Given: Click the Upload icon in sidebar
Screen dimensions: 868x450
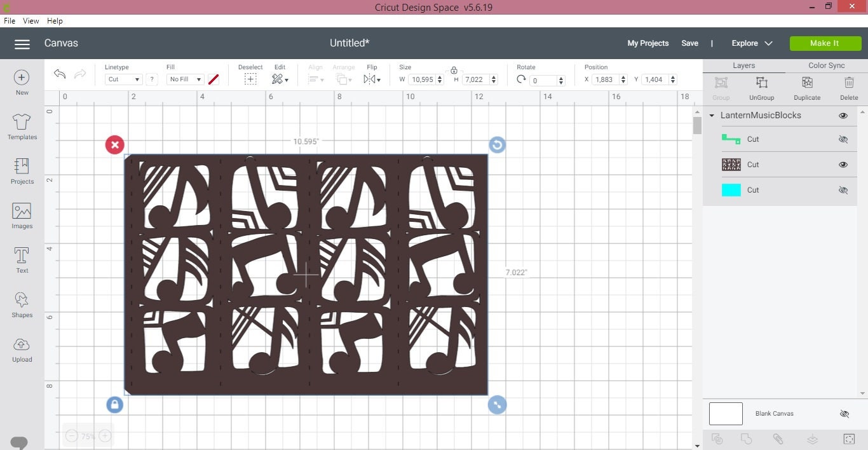Looking at the screenshot, I should 22,349.
